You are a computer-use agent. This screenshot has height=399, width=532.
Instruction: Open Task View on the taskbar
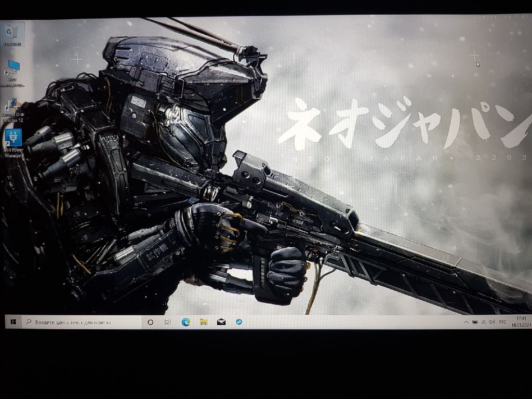pyautogui.click(x=167, y=322)
